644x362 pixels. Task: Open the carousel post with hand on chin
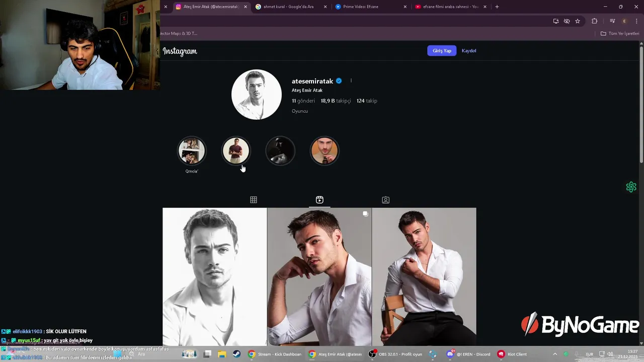[x=319, y=277]
